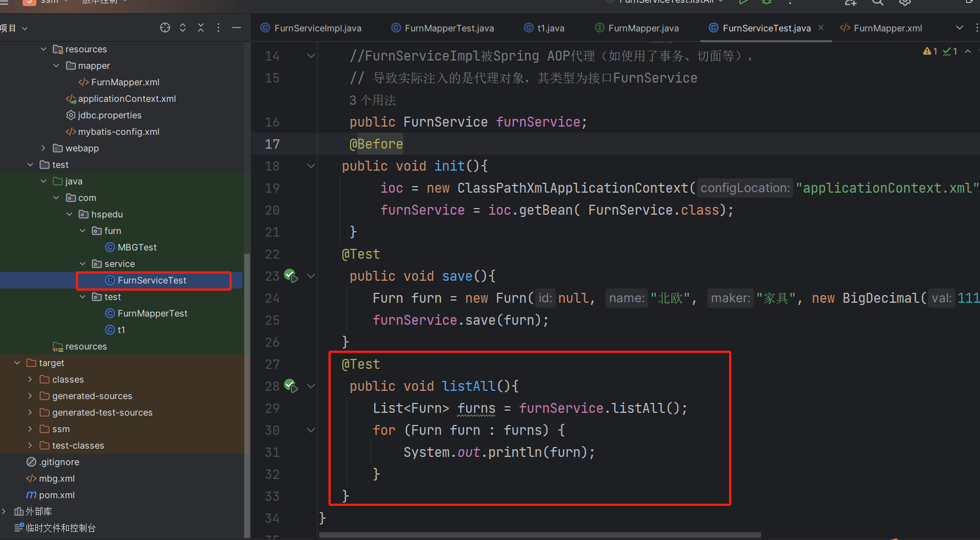Select the test resources folder
This screenshot has width=980, height=540.
(x=80, y=346)
